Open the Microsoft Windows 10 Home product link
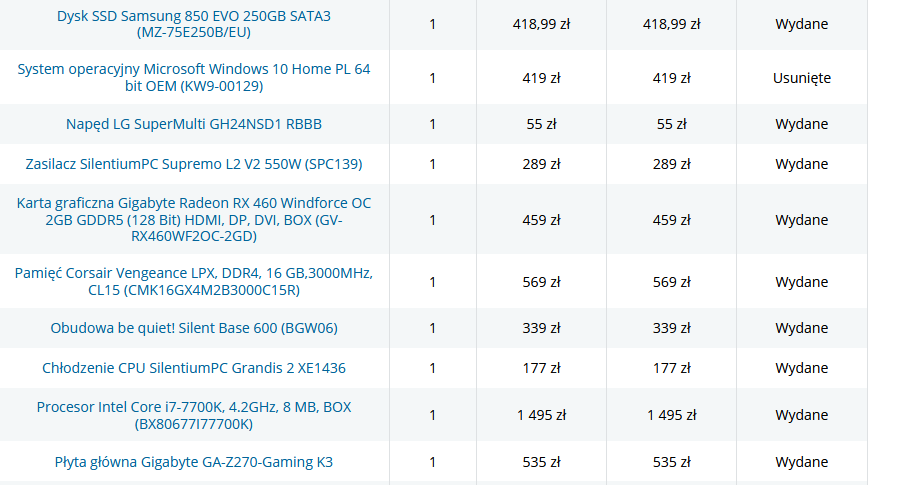Viewport: 904px width, 485px height. click(194, 77)
